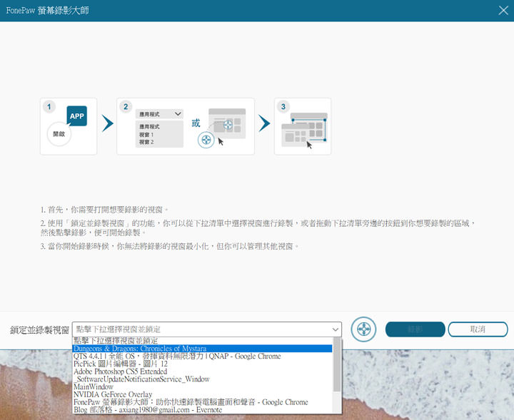Click step 3 window lock illustration
The height and width of the screenshot is (420, 514).
tap(303, 126)
